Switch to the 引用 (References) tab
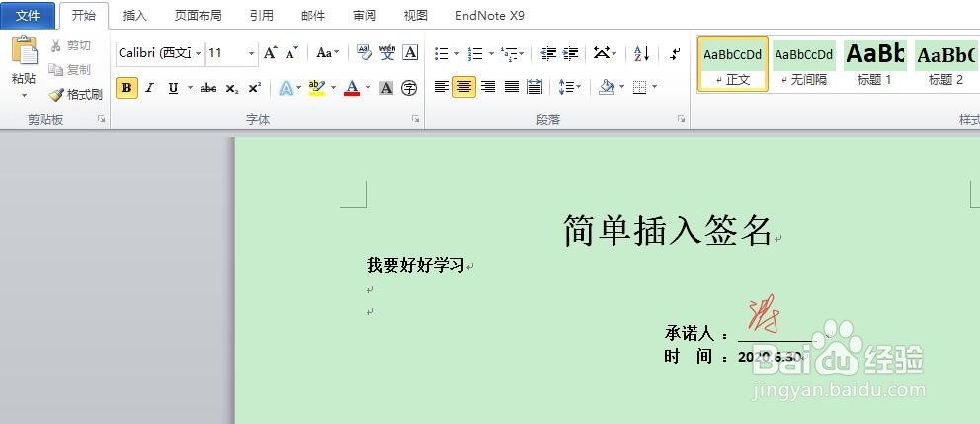 tap(261, 16)
